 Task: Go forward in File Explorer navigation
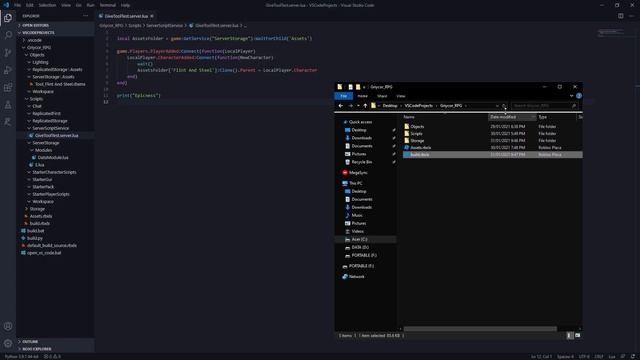[350, 106]
